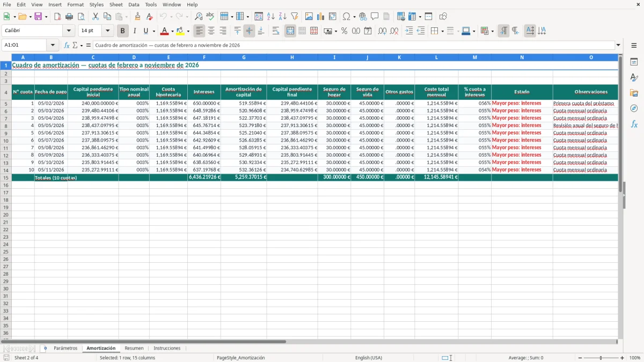
Task: Click the Draw Functions shapes icon
Action: 443,17
